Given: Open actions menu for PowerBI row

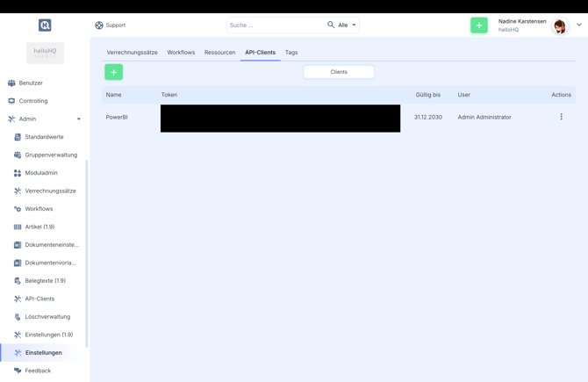Looking at the screenshot, I should pyautogui.click(x=561, y=117).
